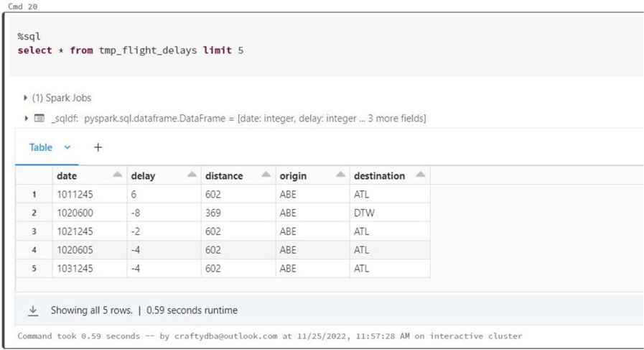Sort by the delay column arrow
Screen dimensions: 644x350
click(x=192, y=175)
